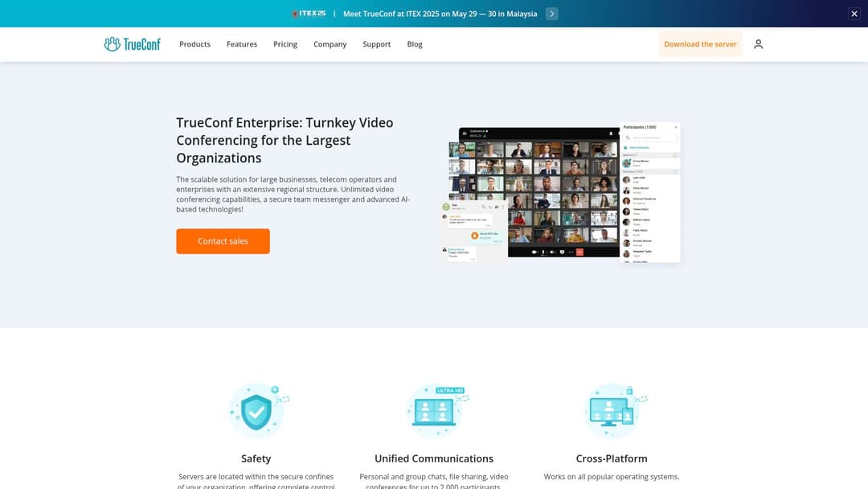Viewport: 868px width, 489px height.
Task: Click the Participants panel in the product image
Action: pos(650,192)
